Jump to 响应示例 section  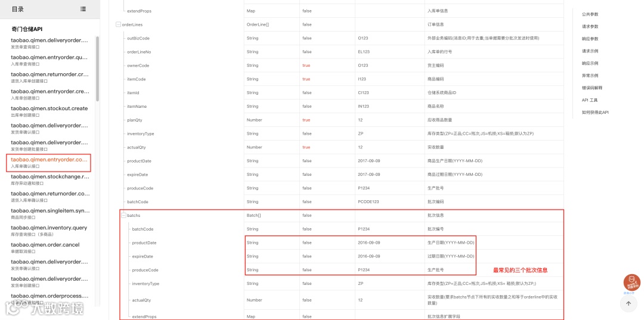pos(590,63)
